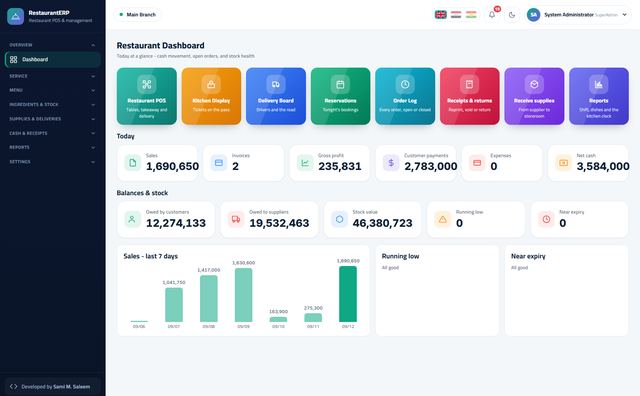Screen dimensions: 640x396
Task: Open the Kitchen Display card
Action: pos(211,96)
